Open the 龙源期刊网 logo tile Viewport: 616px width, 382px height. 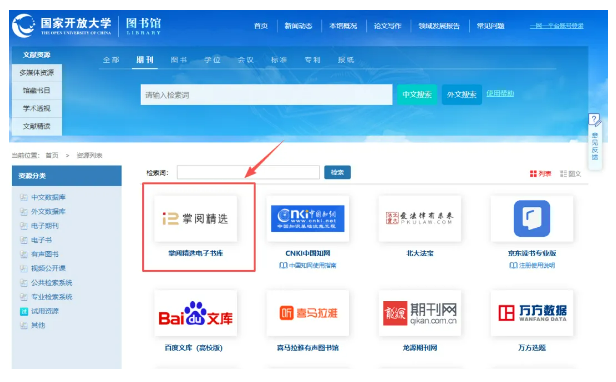point(420,313)
